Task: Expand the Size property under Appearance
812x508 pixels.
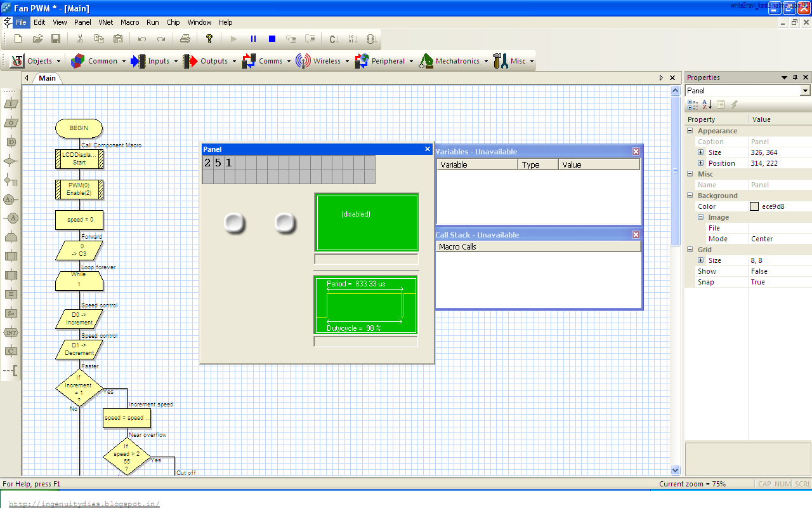Action: pyautogui.click(x=701, y=152)
